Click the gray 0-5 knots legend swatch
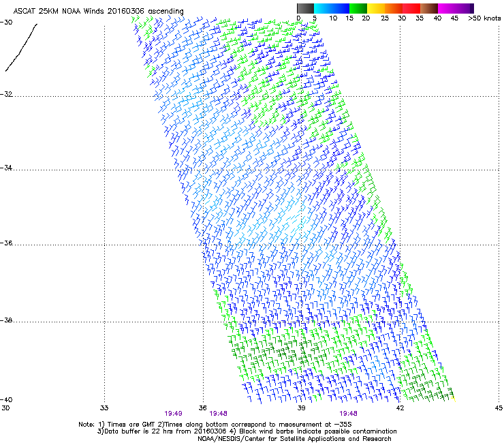 point(306,8)
